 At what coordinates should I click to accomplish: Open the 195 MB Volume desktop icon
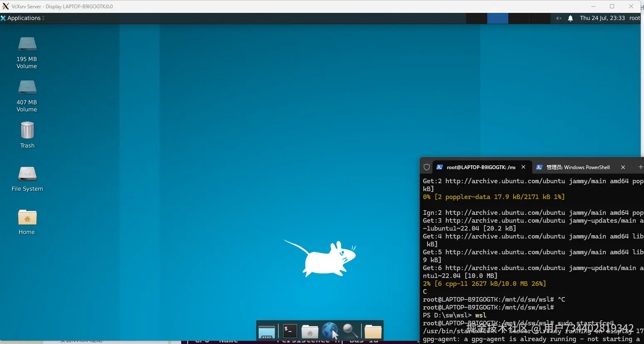(27, 53)
